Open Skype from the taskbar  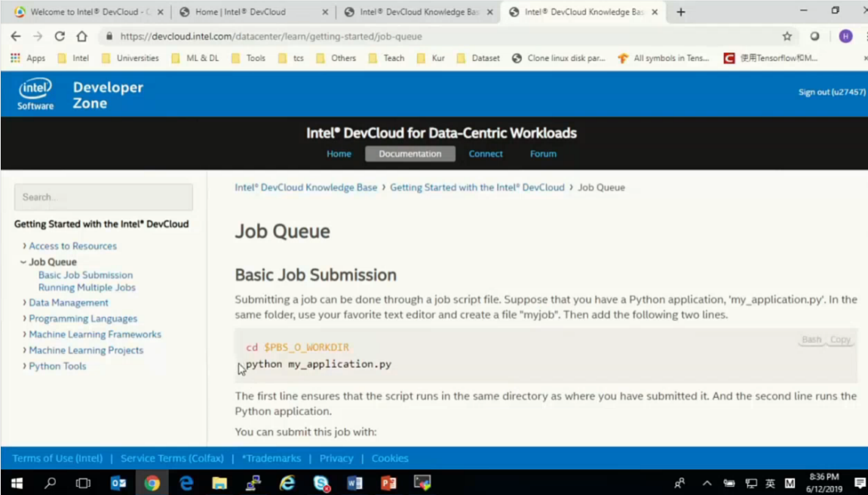coord(321,483)
